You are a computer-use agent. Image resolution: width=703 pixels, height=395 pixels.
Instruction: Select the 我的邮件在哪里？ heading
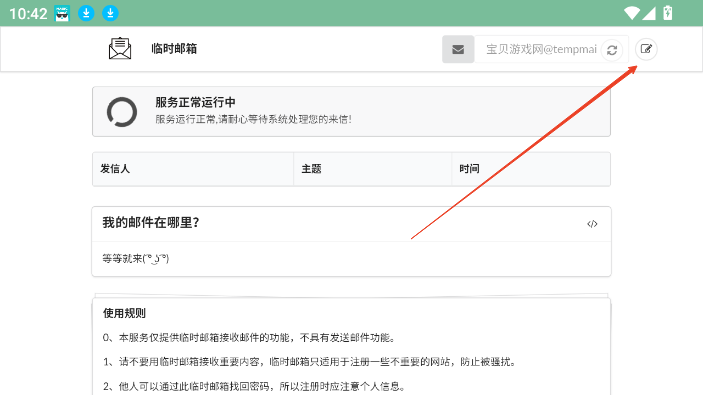point(151,222)
